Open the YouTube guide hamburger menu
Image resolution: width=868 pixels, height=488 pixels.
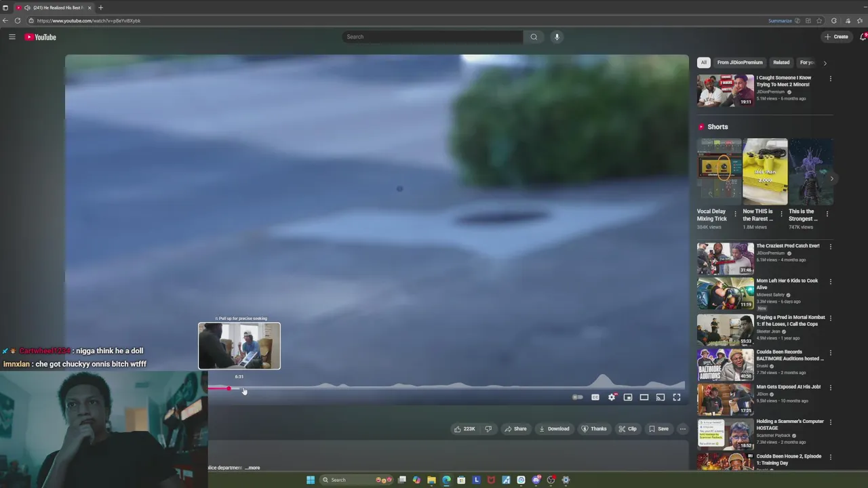(12, 37)
